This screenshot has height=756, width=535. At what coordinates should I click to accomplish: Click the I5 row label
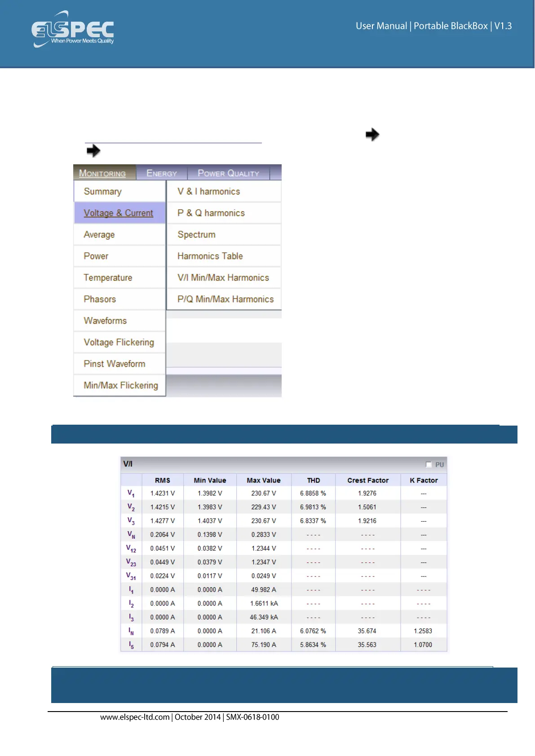pos(131,645)
